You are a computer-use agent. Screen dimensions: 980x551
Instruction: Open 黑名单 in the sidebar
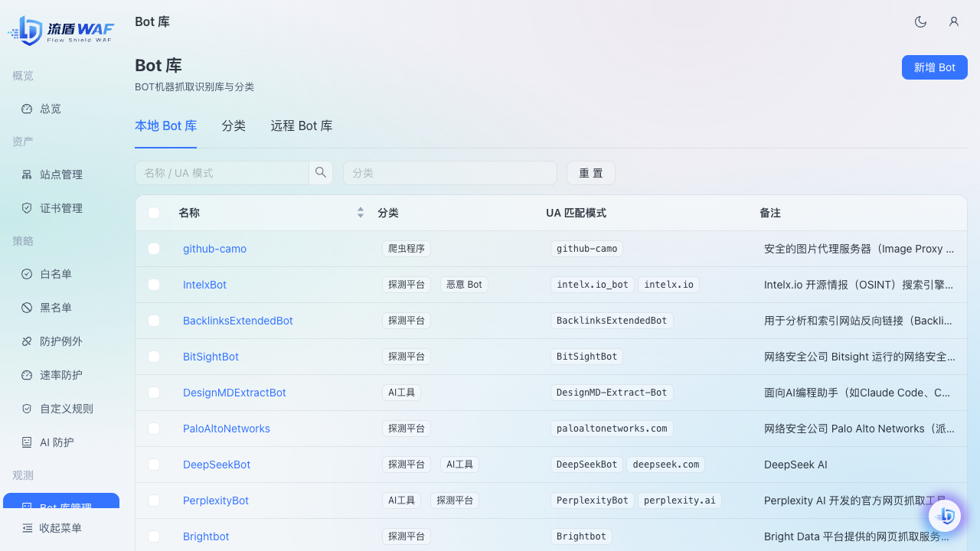[61, 308]
